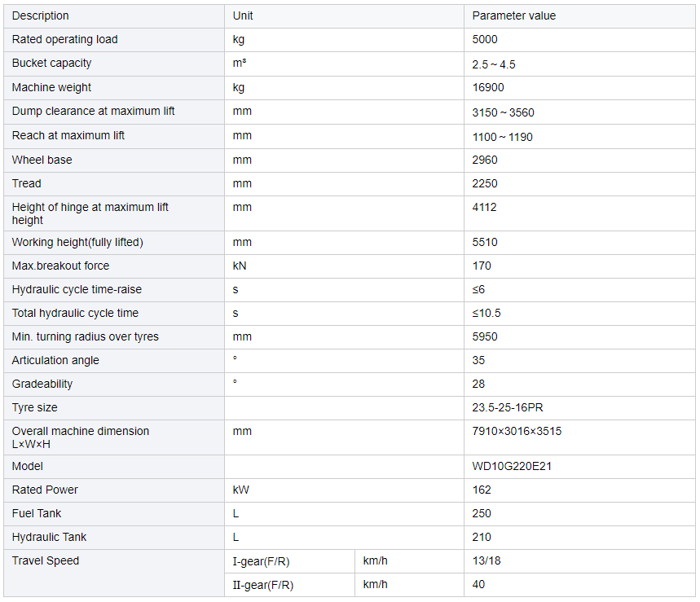700x602 pixels.
Task: Click the Rated operating load row label
Action: [64, 39]
